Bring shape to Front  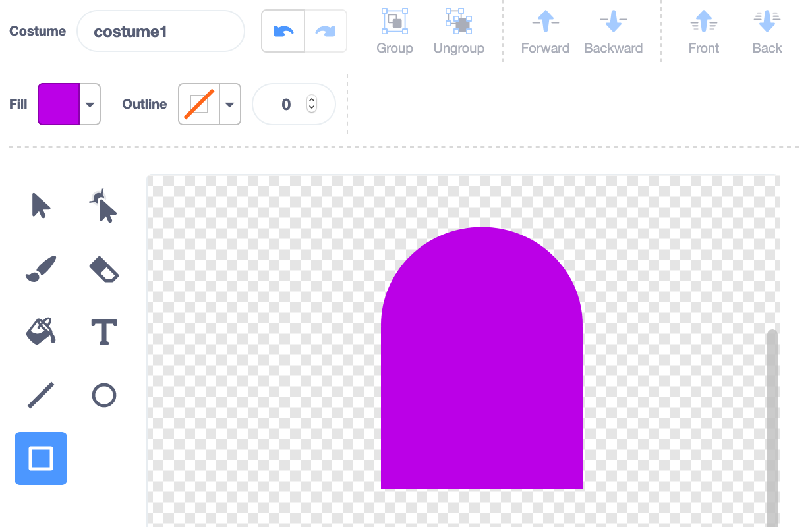tap(703, 32)
